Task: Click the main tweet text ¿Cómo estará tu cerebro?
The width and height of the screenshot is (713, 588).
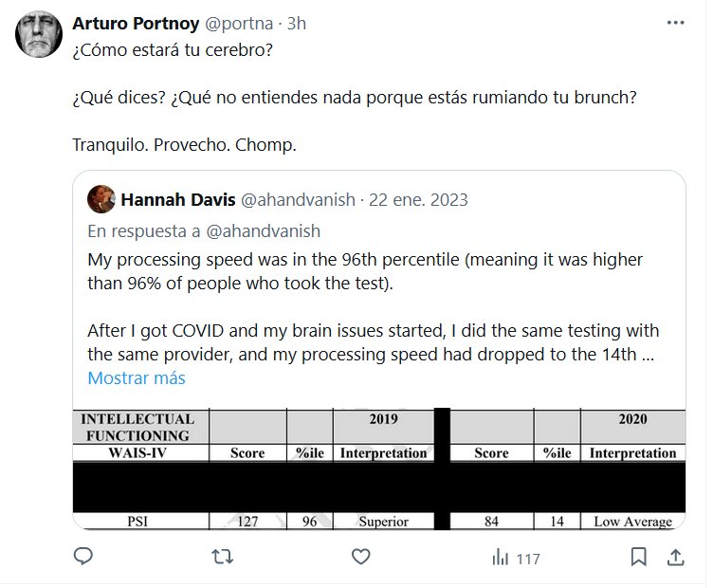Action: click(x=172, y=50)
